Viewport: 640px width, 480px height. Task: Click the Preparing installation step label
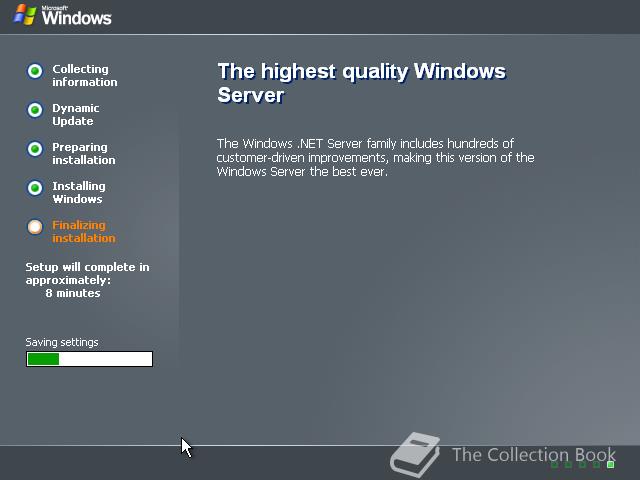coord(84,153)
